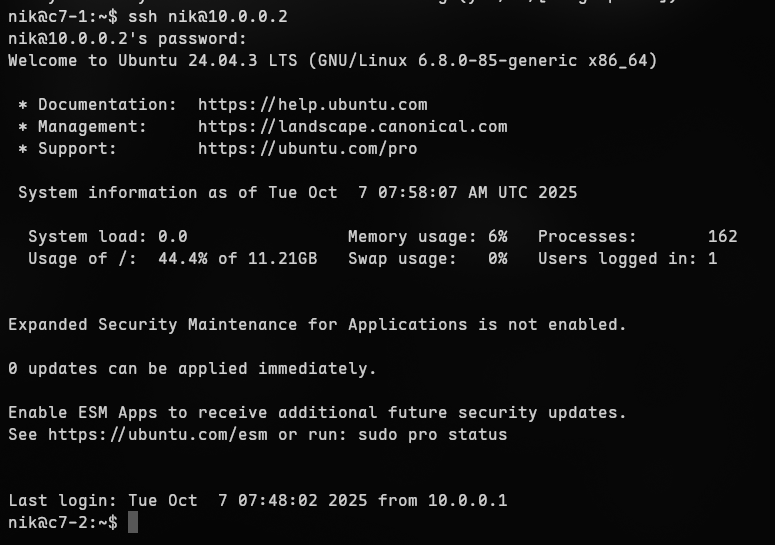This screenshot has width=775, height=545.
Task: Click the Swap usage 0% value
Action: (497, 259)
